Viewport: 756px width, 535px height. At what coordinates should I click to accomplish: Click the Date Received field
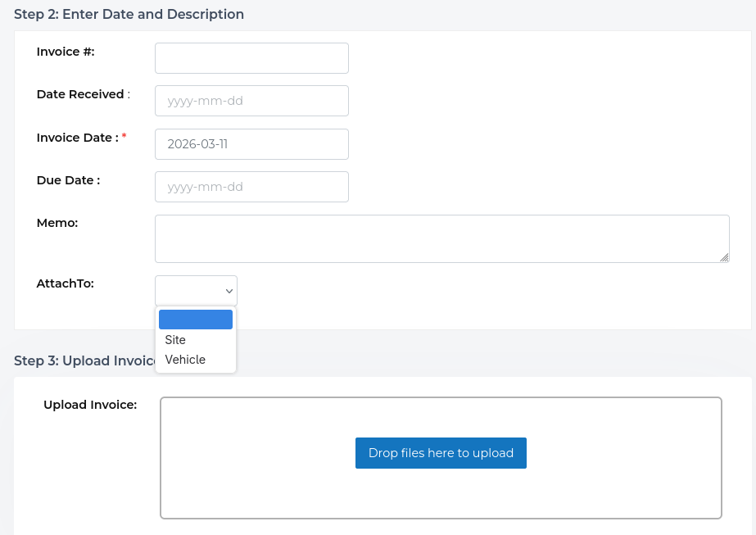251,100
